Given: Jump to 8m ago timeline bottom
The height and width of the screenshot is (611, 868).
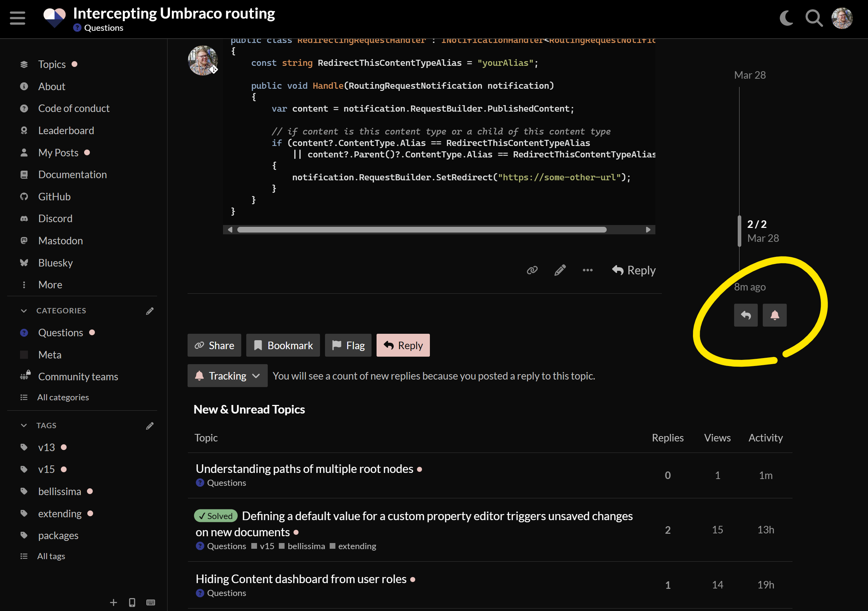Looking at the screenshot, I should [750, 287].
